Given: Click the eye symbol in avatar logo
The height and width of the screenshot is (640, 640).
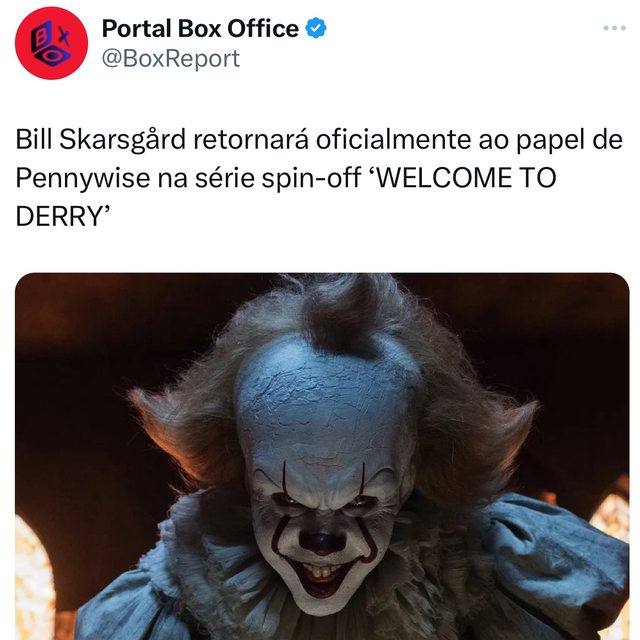Looking at the screenshot, I should pos(51,58).
